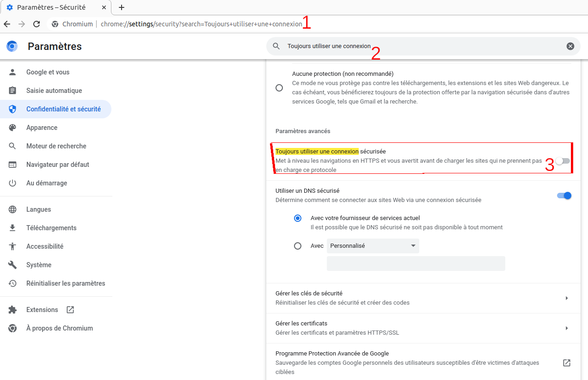Click the Extensions puzzle piece icon

(12, 310)
